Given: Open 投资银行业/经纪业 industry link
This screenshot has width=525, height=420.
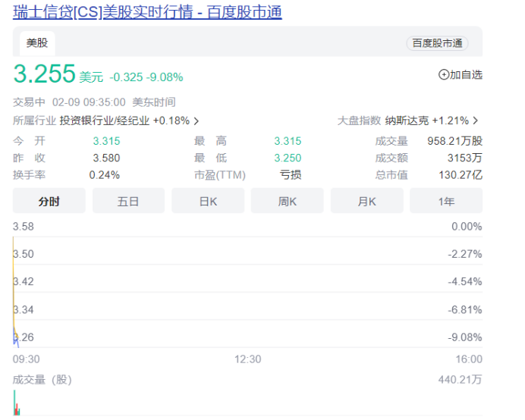Looking at the screenshot, I should (105, 121).
